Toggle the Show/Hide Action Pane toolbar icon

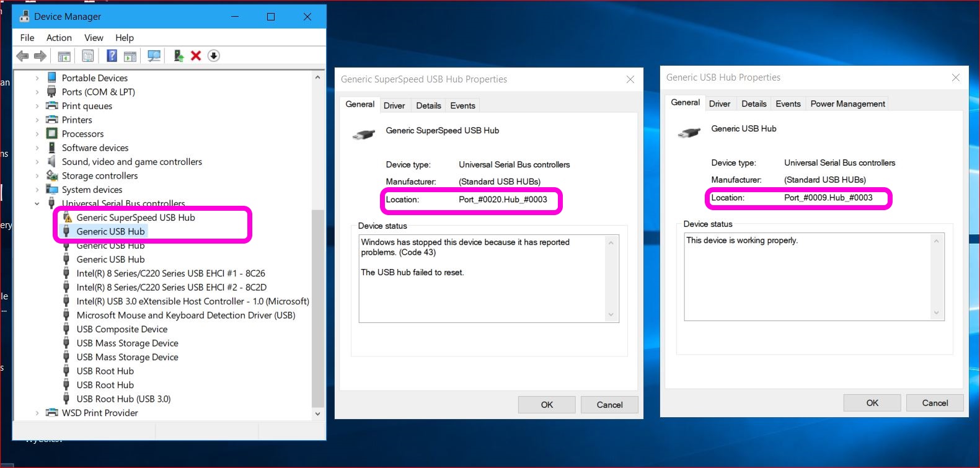[x=130, y=56]
